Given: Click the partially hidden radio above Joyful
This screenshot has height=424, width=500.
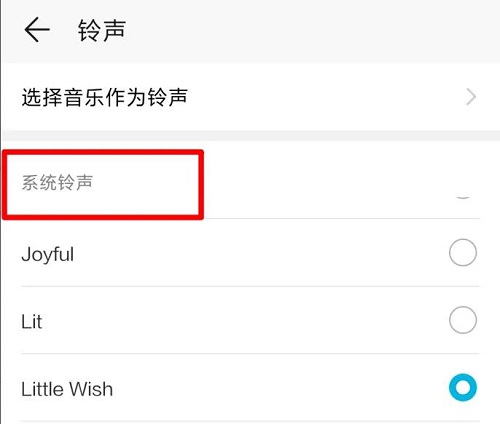Looking at the screenshot, I should (463, 197).
